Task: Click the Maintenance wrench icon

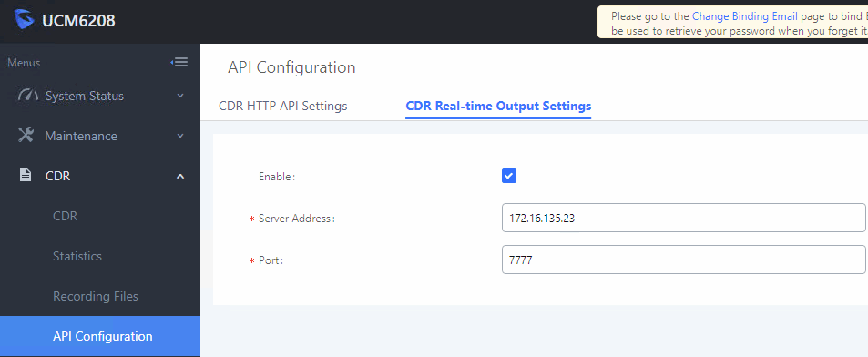Action: point(26,136)
